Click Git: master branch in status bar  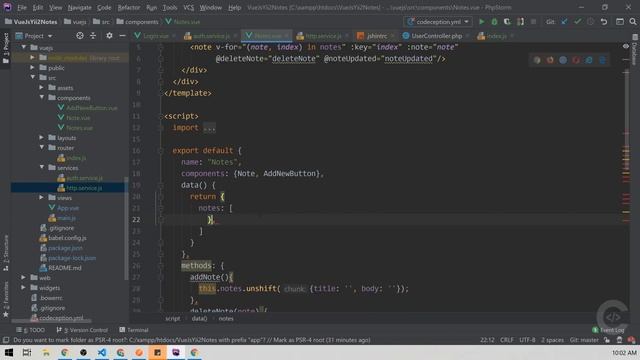584,340
